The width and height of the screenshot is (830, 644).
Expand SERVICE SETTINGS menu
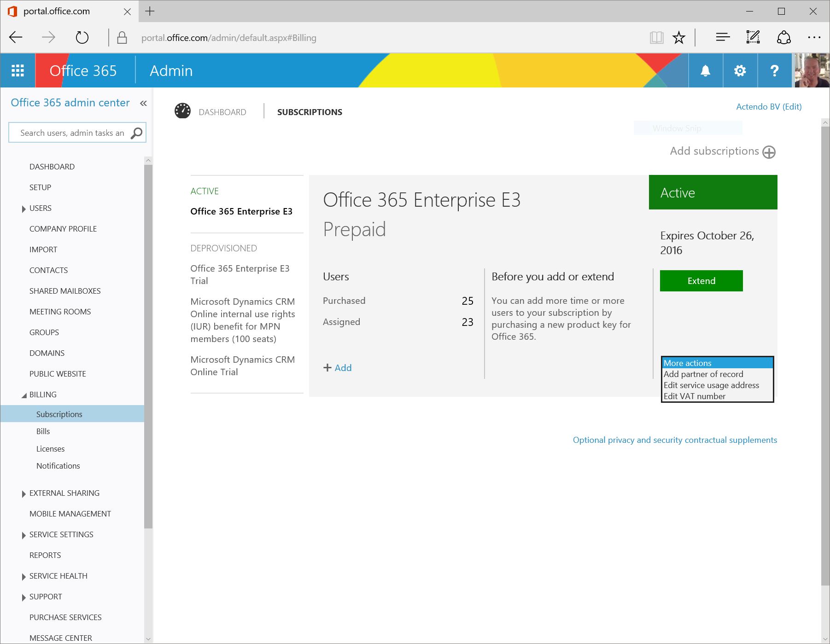coord(23,535)
